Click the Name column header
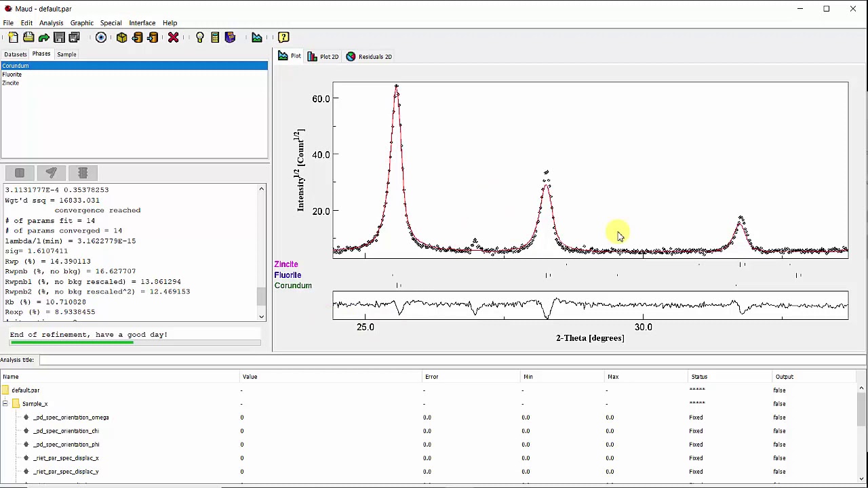 [120, 377]
